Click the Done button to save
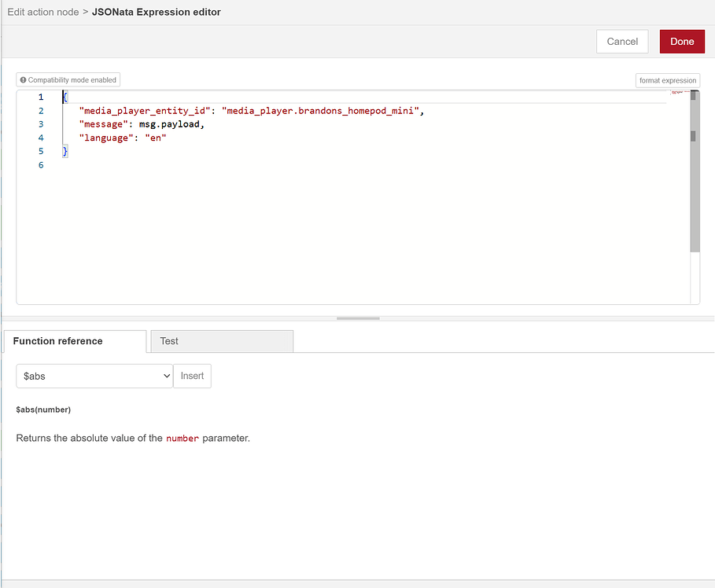This screenshot has height=588, width=715. tap(681, 41)
